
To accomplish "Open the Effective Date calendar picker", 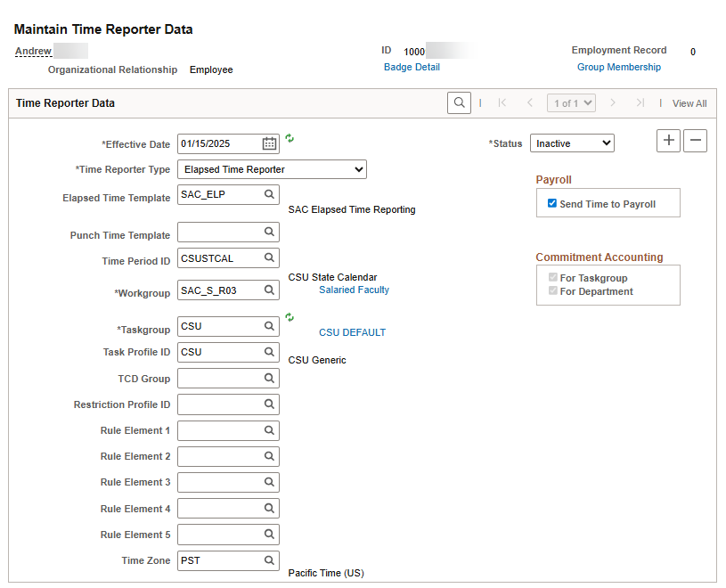I will coord(269,143).
